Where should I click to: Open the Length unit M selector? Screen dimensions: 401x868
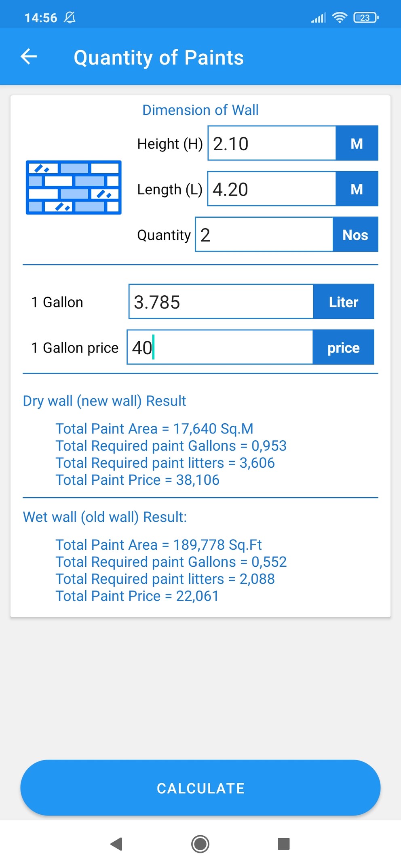(x=357, y=189)
